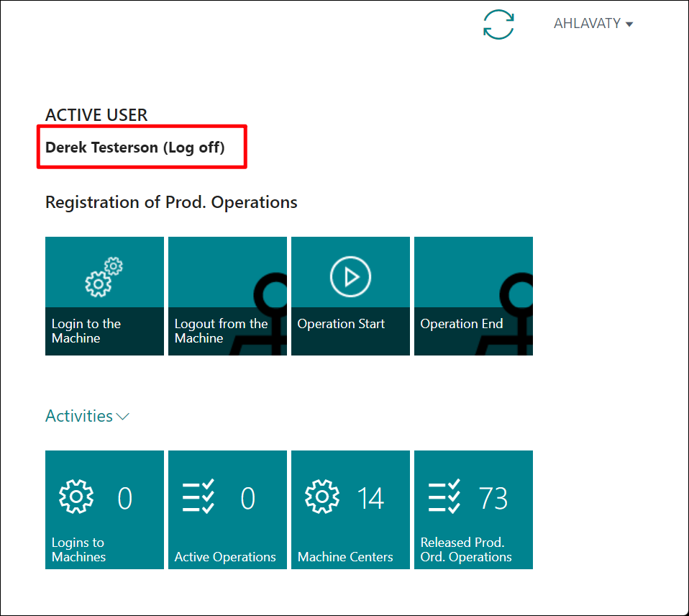Screen dimensions: 689x616
Task: Click the dropdown arrow beside AHLAVATY
Action: 629,24
